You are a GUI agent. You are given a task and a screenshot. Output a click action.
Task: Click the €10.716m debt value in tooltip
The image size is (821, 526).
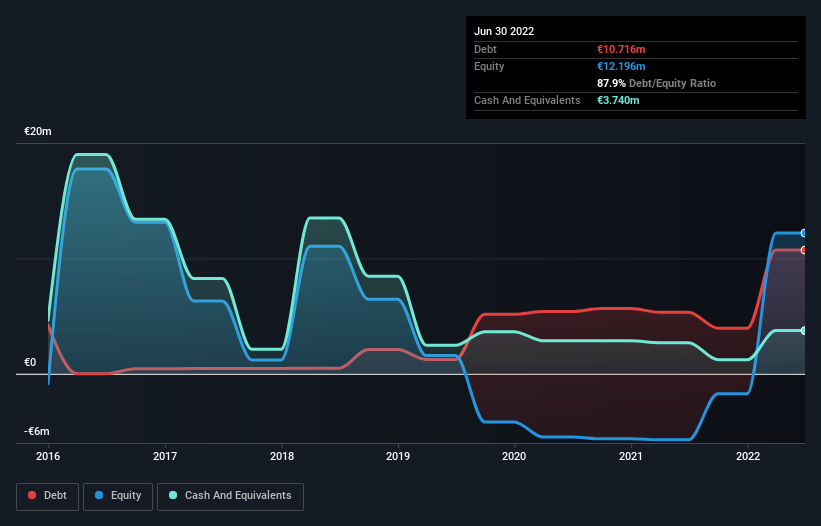621,49
